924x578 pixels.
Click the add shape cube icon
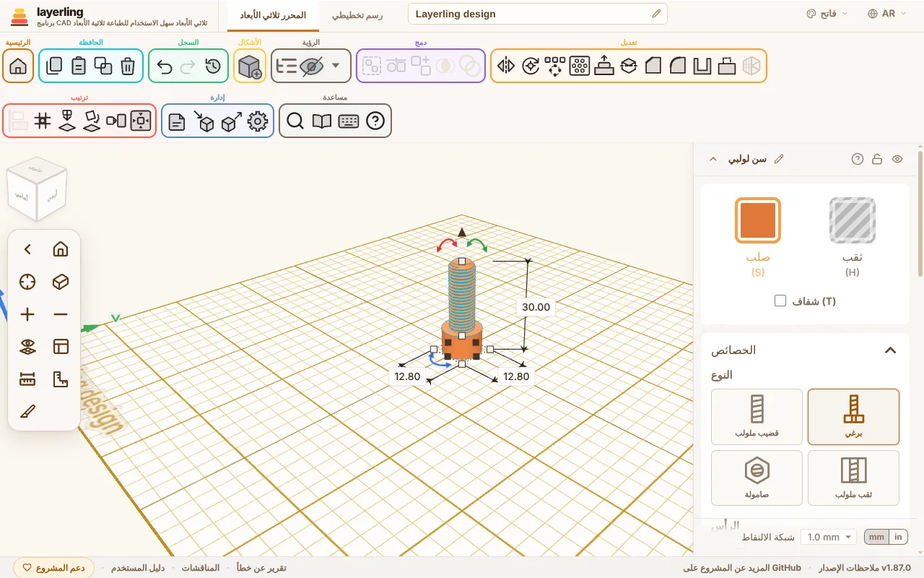(250, 66)
